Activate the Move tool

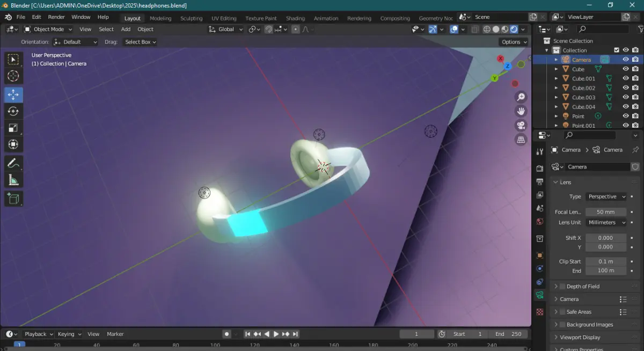13,94
